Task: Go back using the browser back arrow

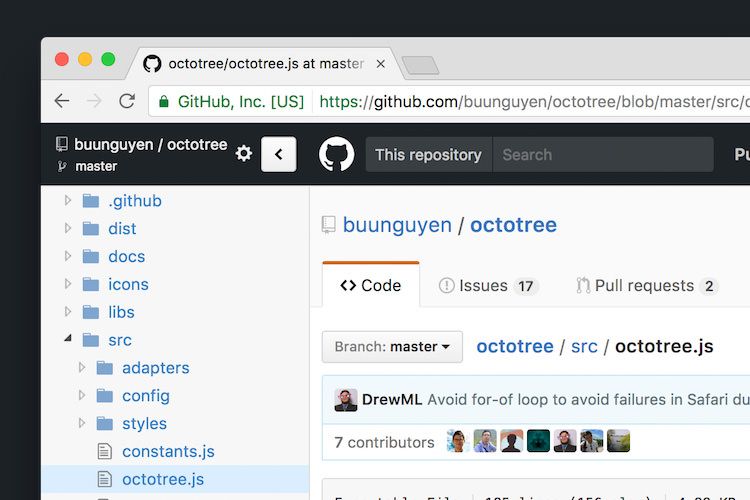Action: [x=62, y=101]
